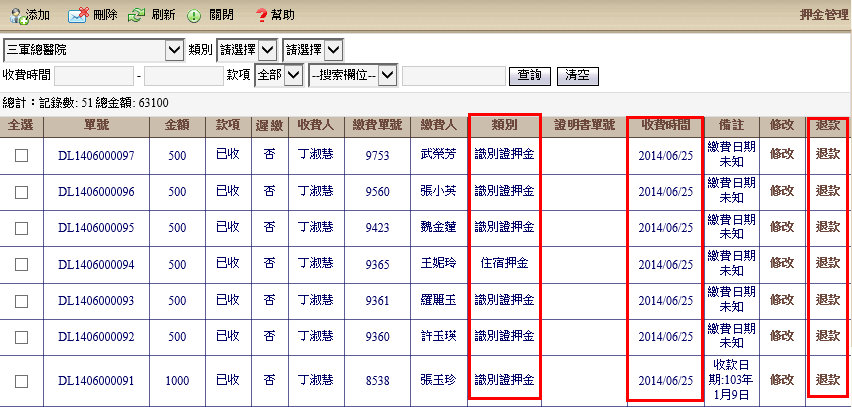Click the search keyword text box

453,75
